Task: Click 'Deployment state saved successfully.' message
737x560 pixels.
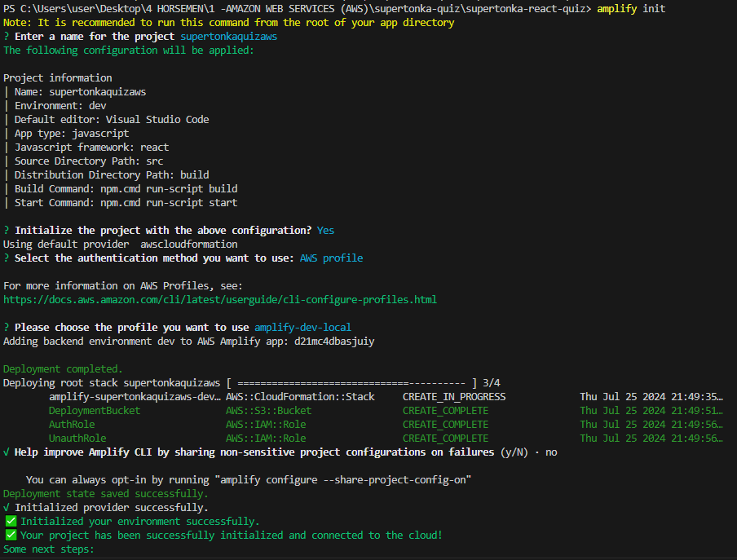Action: [x=106, y=494]
